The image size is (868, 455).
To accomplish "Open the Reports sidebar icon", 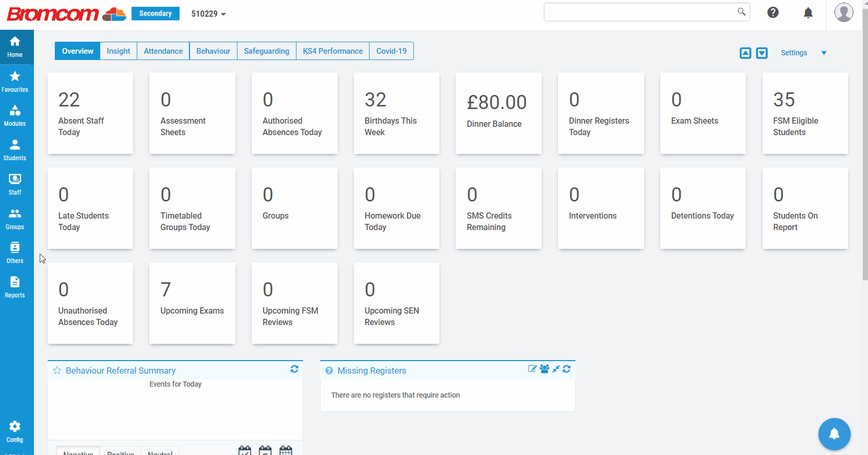I will 15,288.
